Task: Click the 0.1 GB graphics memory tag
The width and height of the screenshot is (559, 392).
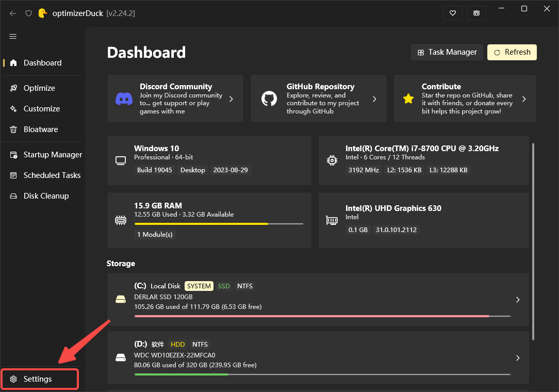Action: 358,230
